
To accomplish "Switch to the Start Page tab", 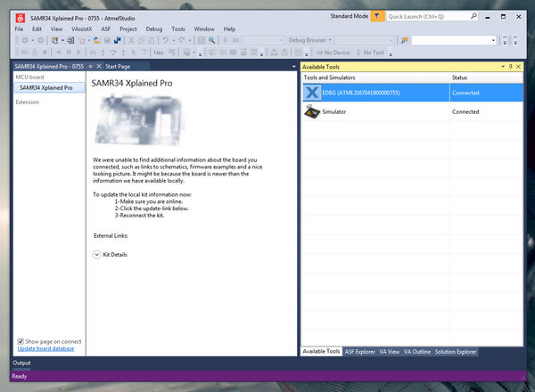I will coord(118,67).
